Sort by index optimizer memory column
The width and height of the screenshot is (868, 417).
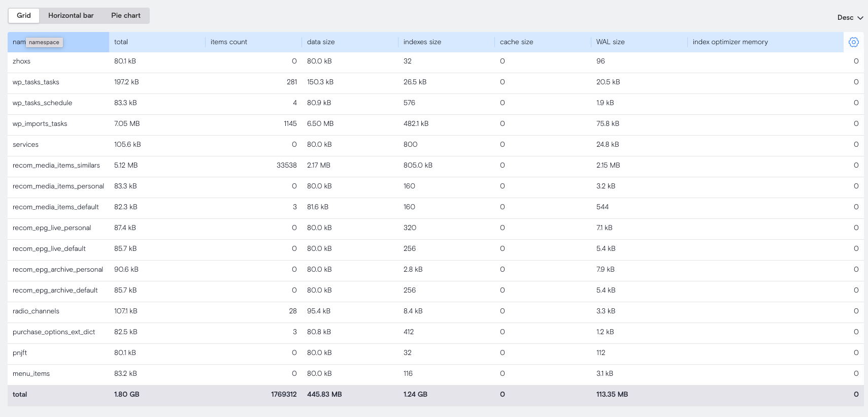[730, 42]
